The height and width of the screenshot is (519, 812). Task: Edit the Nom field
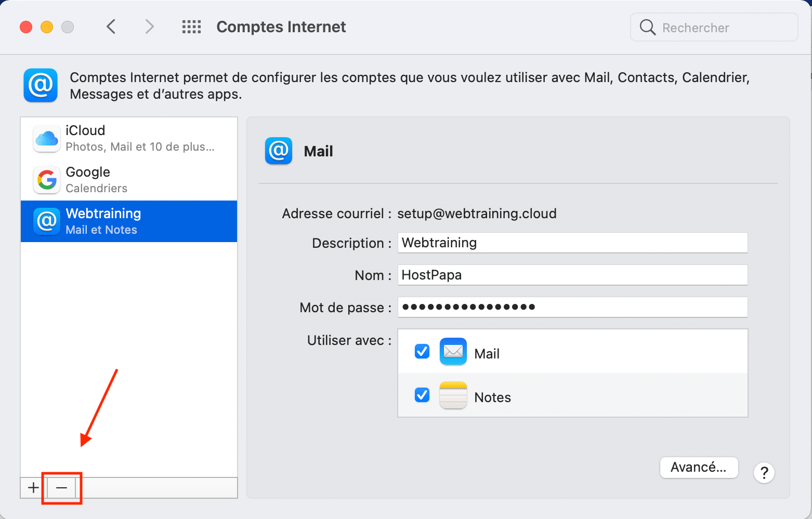click(572, 275)
